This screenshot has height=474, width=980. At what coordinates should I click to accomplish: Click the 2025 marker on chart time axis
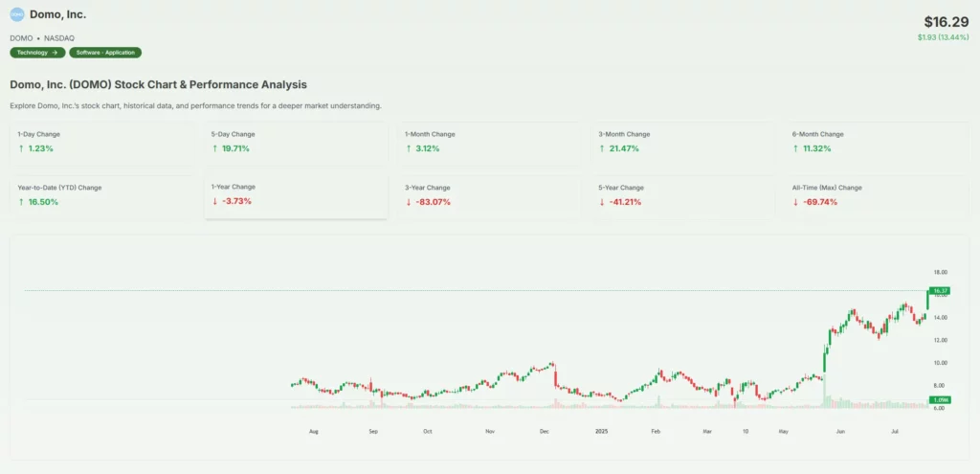coord(601,432)
